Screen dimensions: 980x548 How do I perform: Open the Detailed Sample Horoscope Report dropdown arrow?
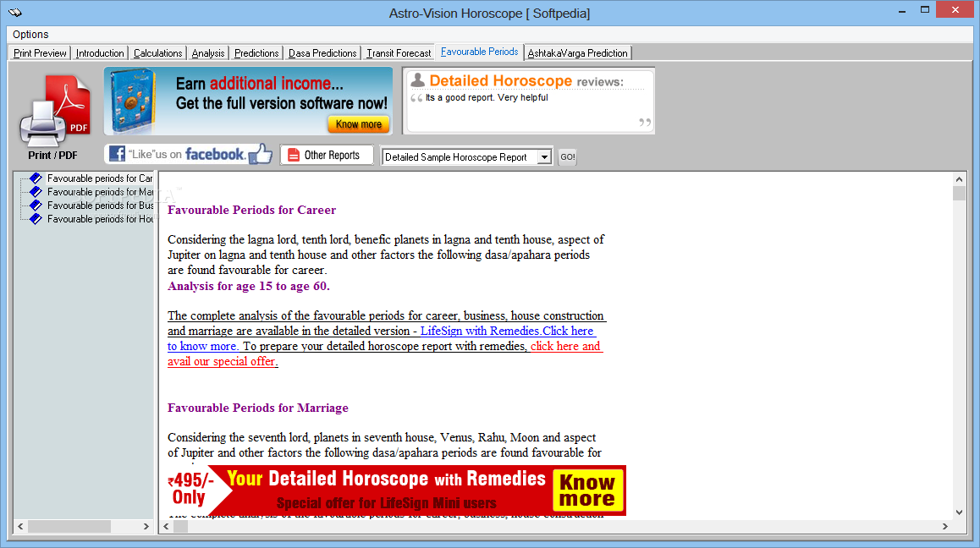[x=544, y=156]
